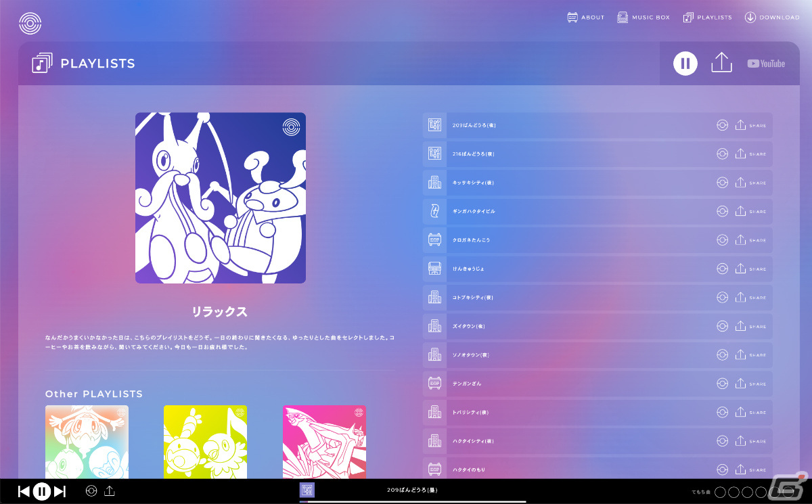
Task: Share the キッサキシティ(夜) track
Action: [x=750, y=183]
